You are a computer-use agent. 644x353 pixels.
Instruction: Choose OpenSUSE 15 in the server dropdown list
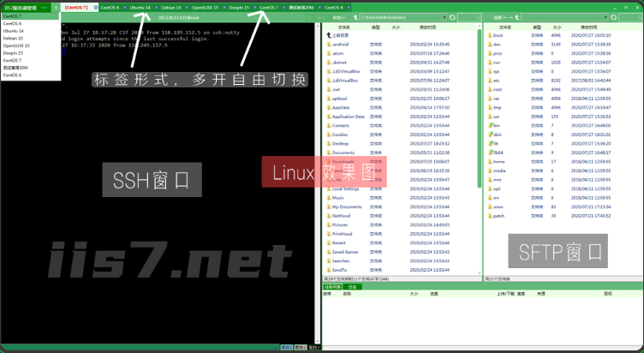coord(31,45)
